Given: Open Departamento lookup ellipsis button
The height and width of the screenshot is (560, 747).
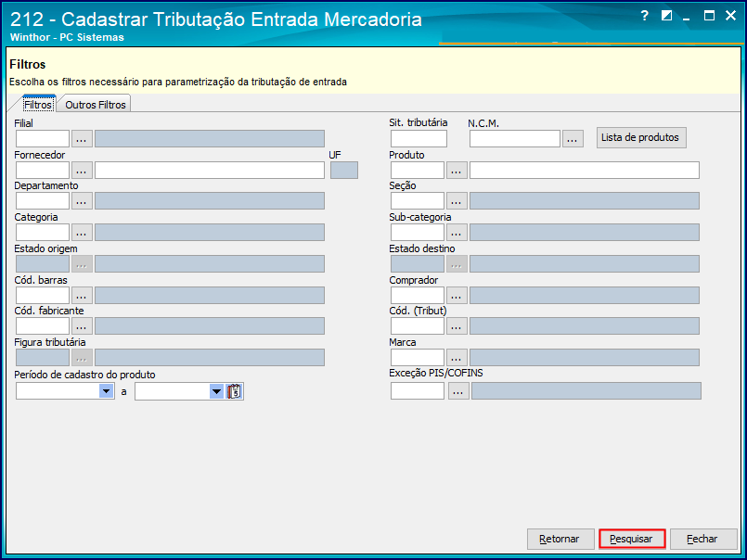Looking at the screenshot, I should click(82, 201).
